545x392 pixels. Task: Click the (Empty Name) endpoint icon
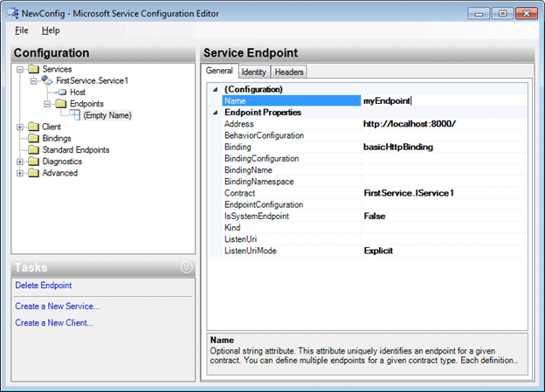pyautogui.click(x=75, y=115)
